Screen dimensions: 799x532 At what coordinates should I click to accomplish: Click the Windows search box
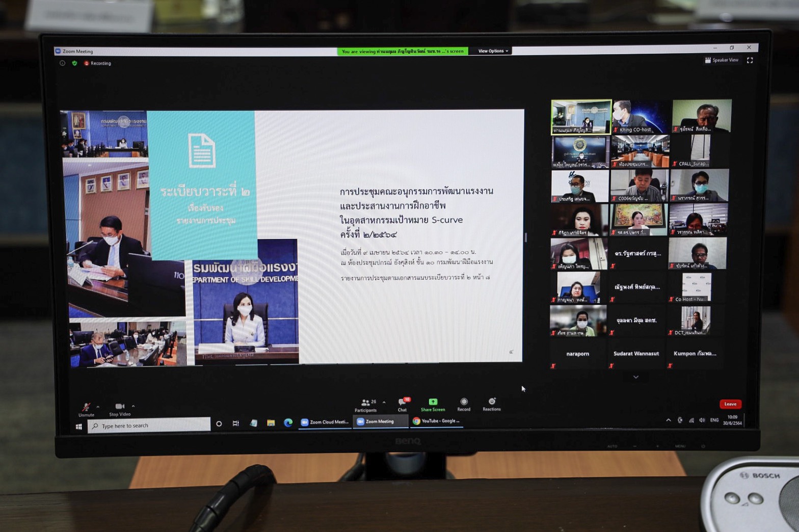pyautogui.click(x=150, y=425)
